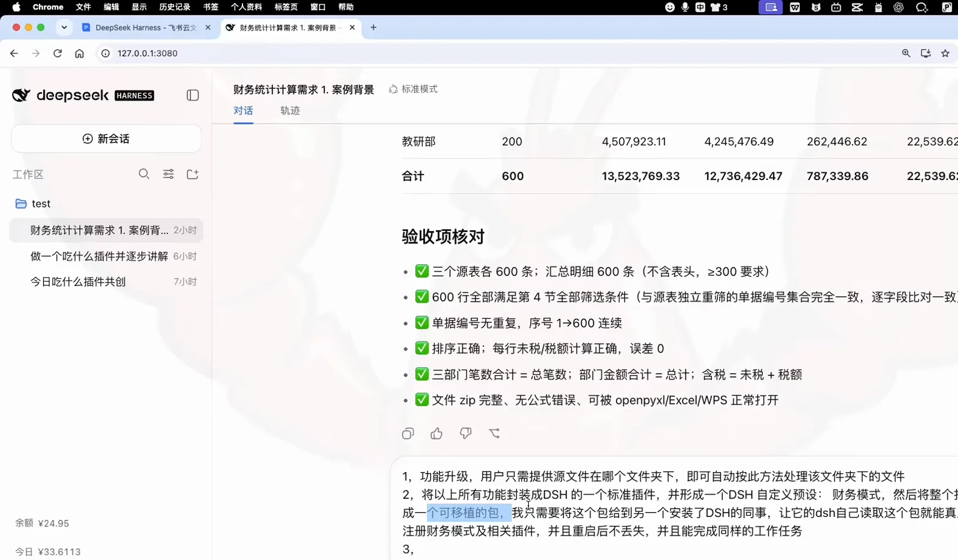
Task: Open the test folder
Action: coord(41,204)
